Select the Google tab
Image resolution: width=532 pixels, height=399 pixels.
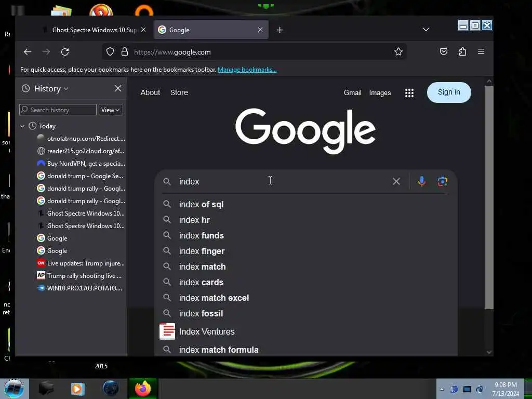[x=211, y=30]
